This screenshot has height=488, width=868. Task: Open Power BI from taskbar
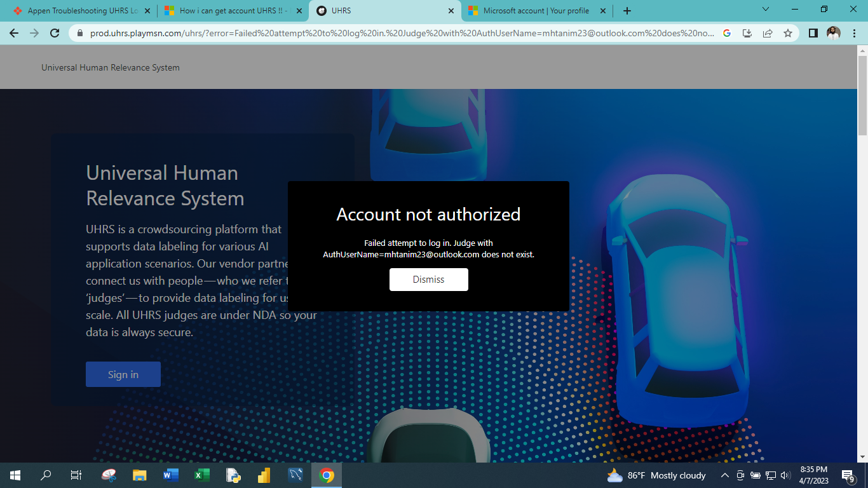pos(264,475)
